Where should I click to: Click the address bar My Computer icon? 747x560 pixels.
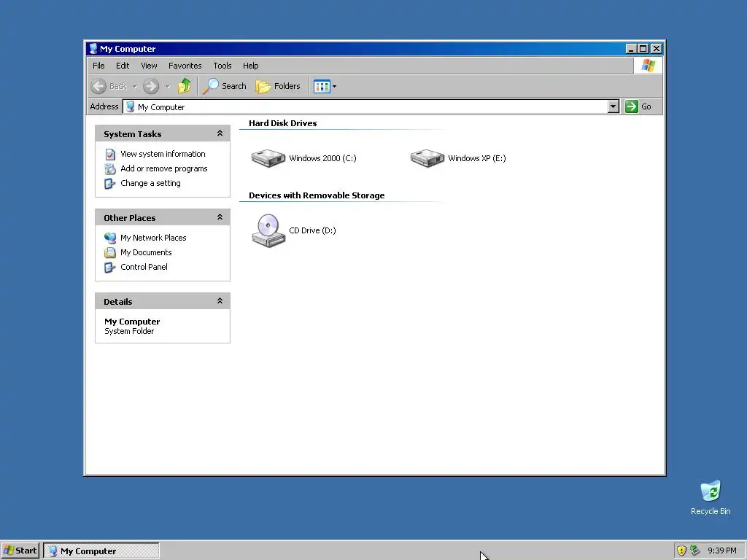coord(130,106)
